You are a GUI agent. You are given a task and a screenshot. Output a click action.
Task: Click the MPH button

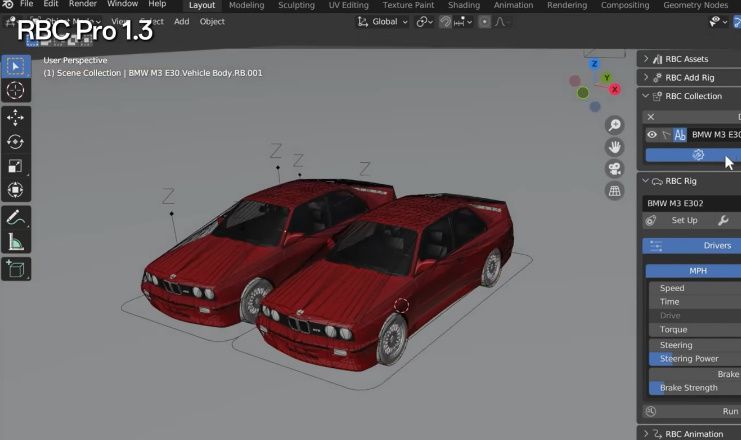click(696, 271)
